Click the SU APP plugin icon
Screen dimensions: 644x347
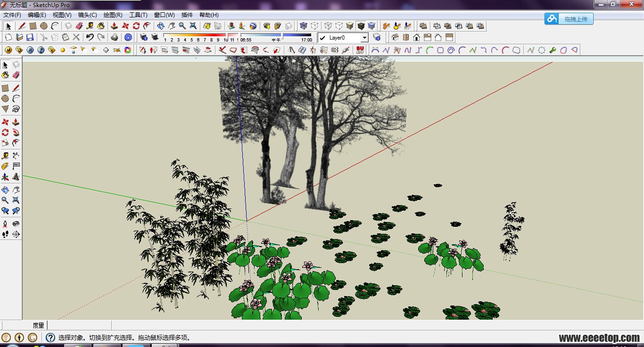click(360, 50)
